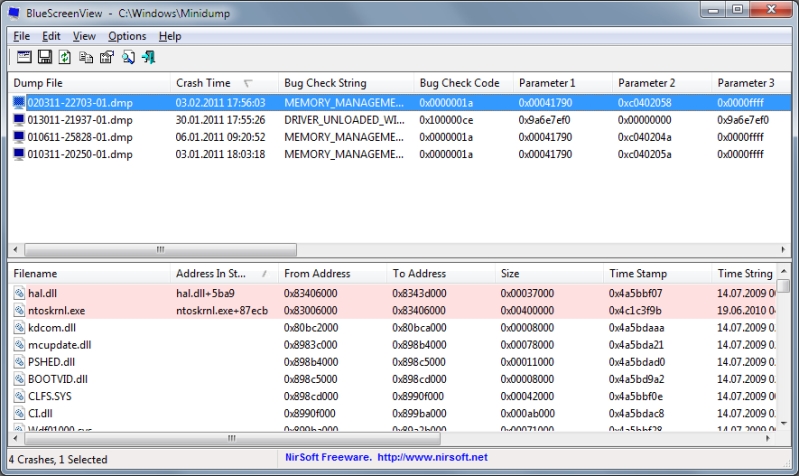Click the Time String column header
Image resolution: width=799 pixels, height=476 pixels.
(x=744, y=274)
